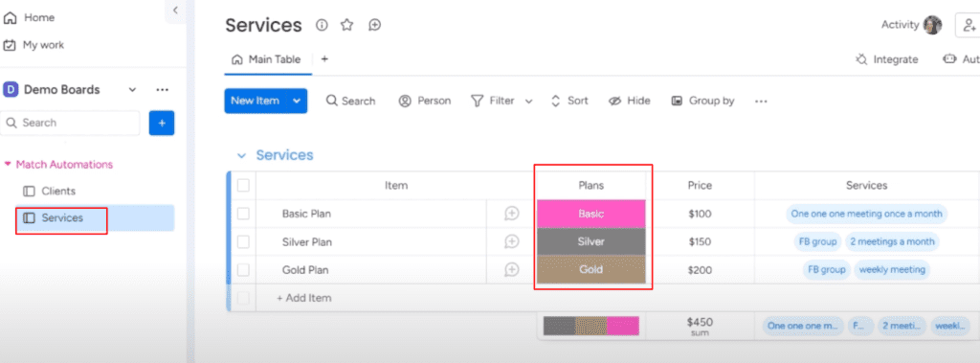Click the Integrate plug icon
980x363 pixels.
(862, 59)
